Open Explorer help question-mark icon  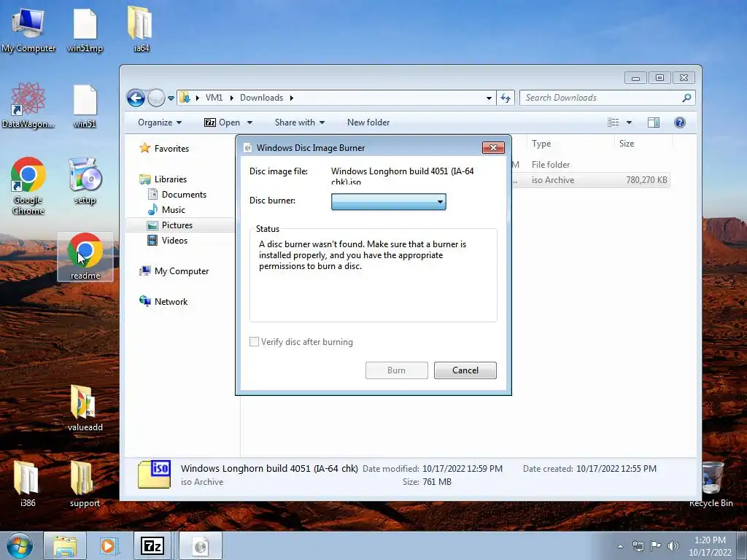pyautogui.click(x=680, y=122)
